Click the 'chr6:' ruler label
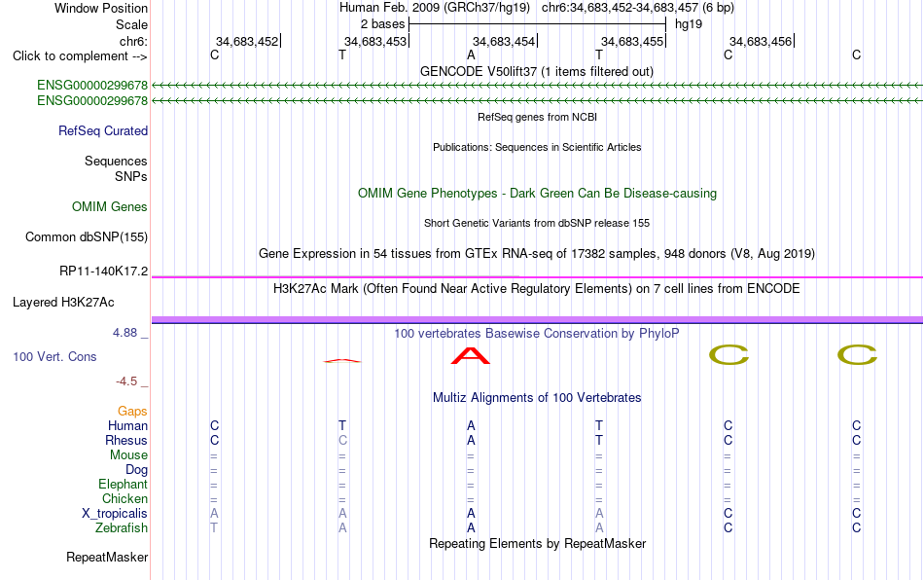Screen dimensions: 924x580 tap(133, 41)
